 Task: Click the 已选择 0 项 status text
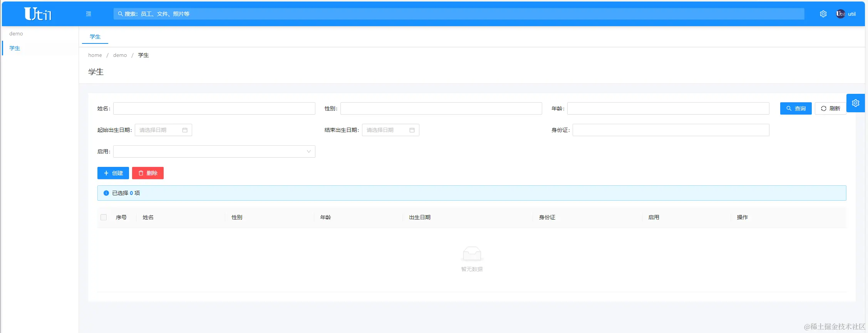(126, 193)
